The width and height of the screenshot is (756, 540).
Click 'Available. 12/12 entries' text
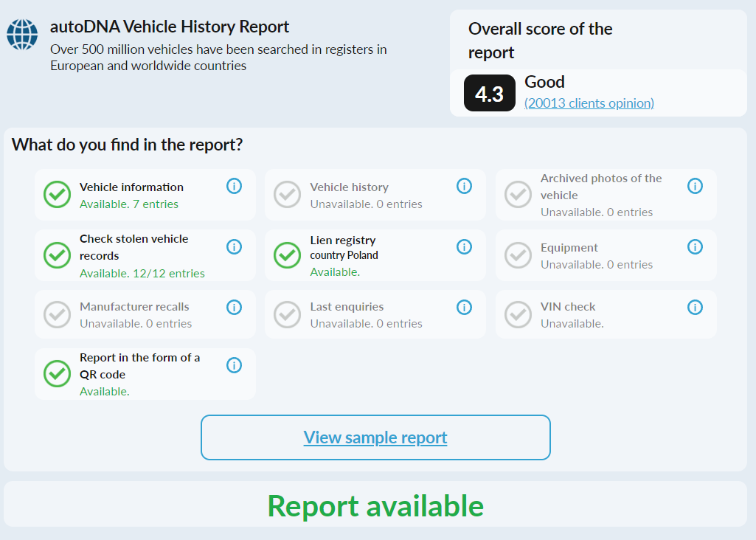142,274
